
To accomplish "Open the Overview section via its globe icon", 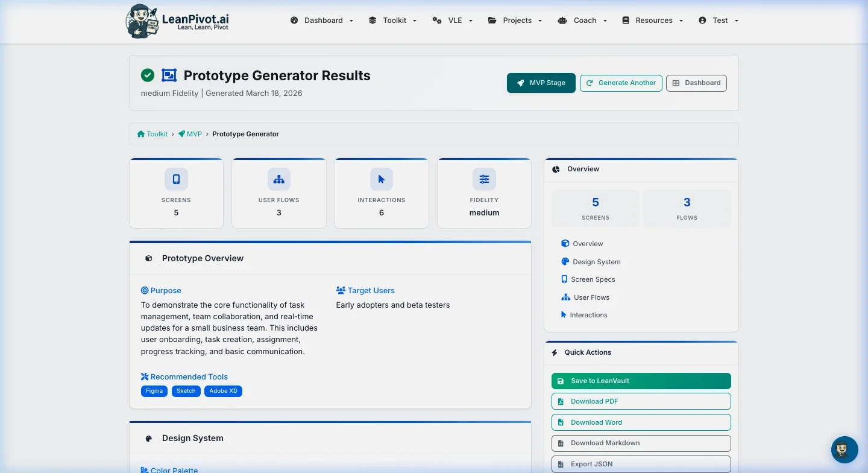I will point(564,243).
